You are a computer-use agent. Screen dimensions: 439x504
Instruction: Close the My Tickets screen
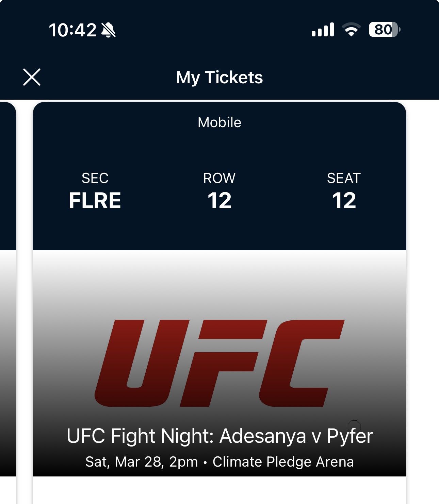click(x=32, y=77)
